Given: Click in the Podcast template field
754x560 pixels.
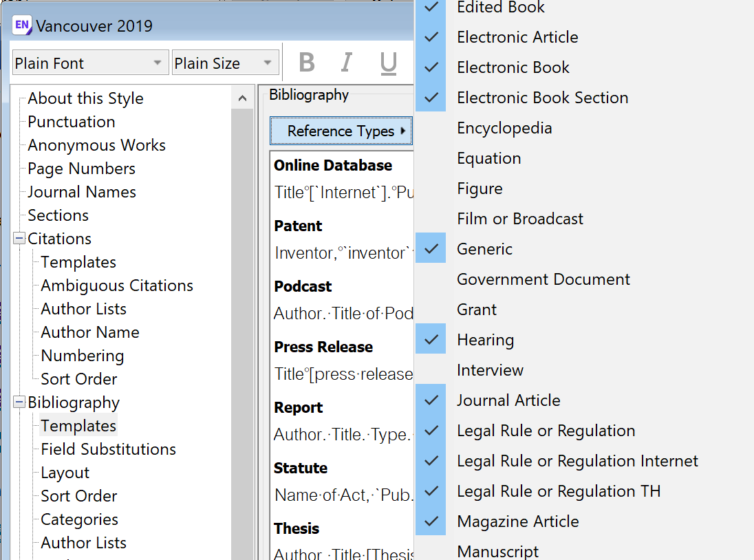Looking at the screenshot, I should coord(343,314).
